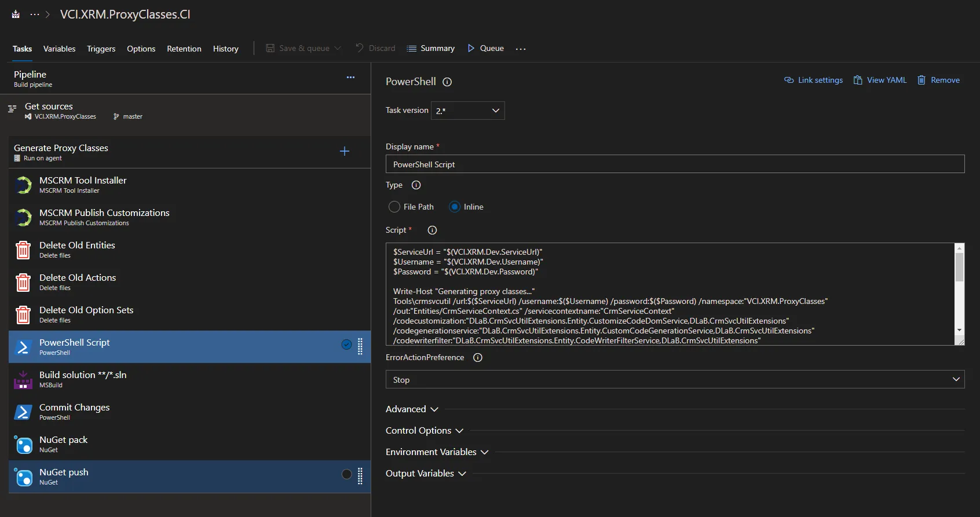Open the Pipeline ellipsis menu
980x517 pixels.
[350, 77]
